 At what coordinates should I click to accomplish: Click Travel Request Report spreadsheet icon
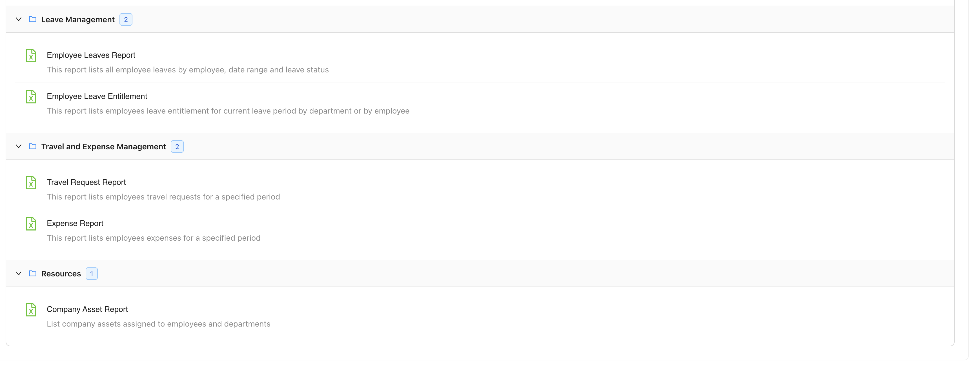click(x=31, y=183)
